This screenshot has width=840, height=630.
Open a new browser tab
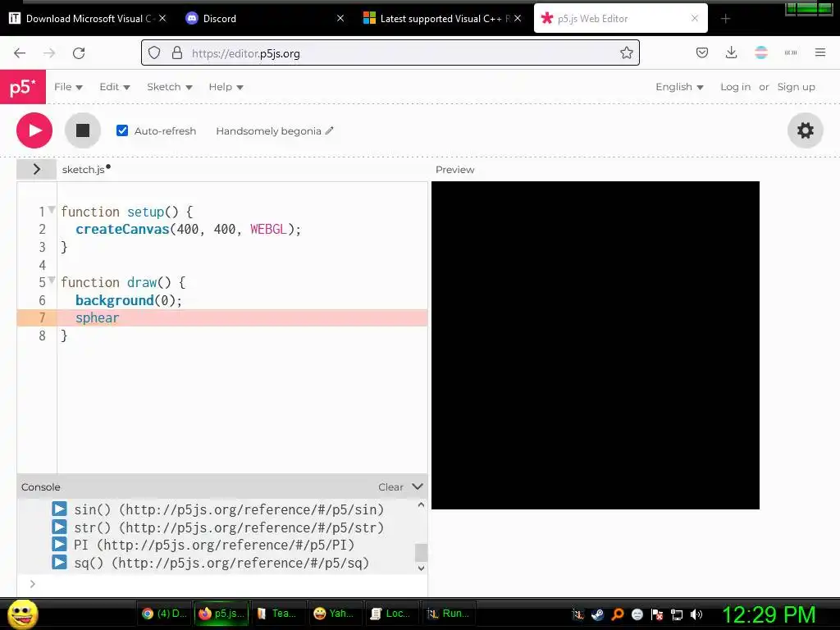click(725, 19)
